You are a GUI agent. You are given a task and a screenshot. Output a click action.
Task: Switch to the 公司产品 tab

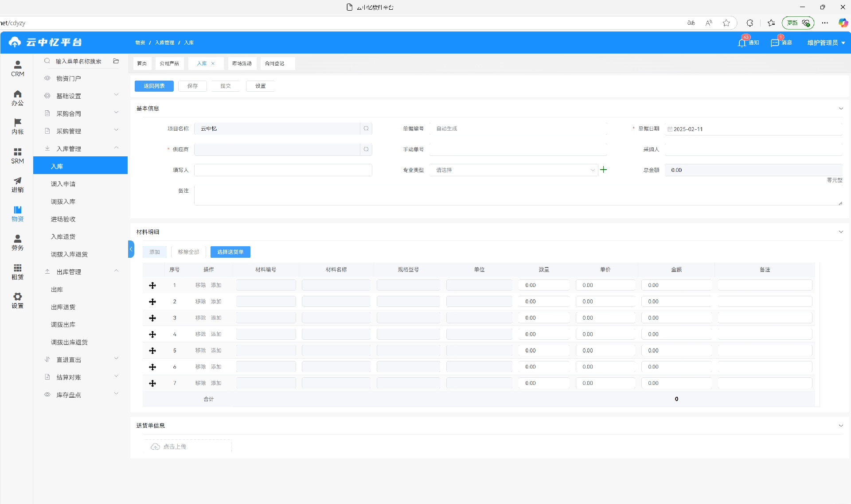pyautogui.click(x=169, y=63)
